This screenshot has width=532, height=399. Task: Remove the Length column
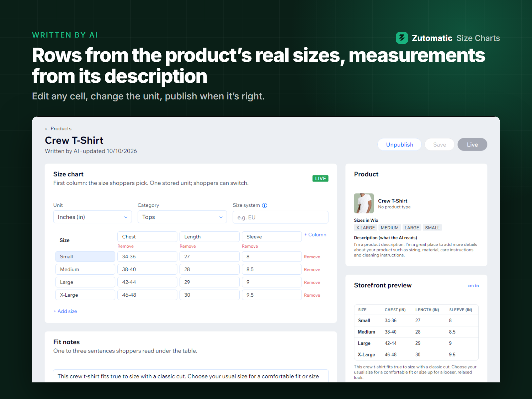188,246
